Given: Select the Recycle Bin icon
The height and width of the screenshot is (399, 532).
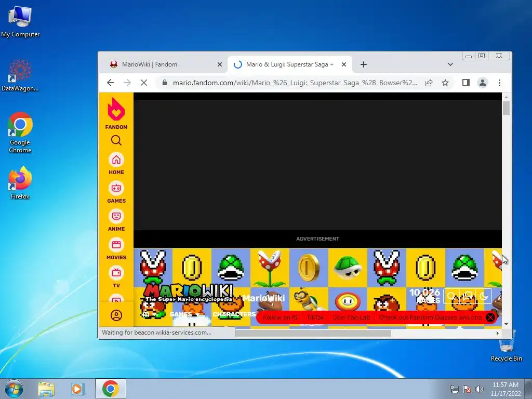Looking at the screenshot, I should [x=507, y=345].
